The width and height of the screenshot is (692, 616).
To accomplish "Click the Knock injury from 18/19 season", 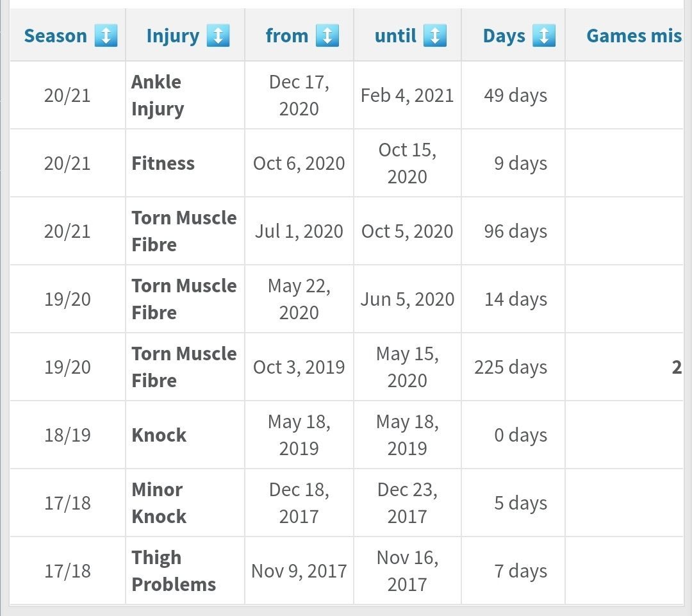I will (159, 435).
